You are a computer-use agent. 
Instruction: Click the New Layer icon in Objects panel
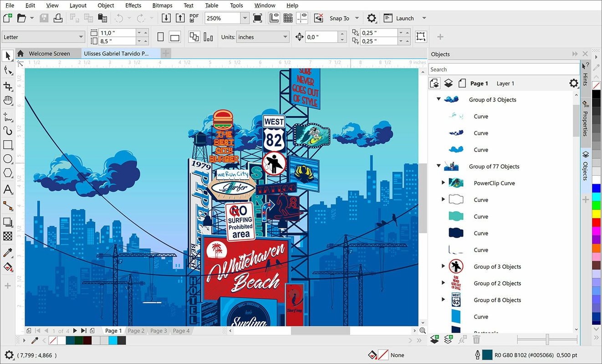point(434,339)
